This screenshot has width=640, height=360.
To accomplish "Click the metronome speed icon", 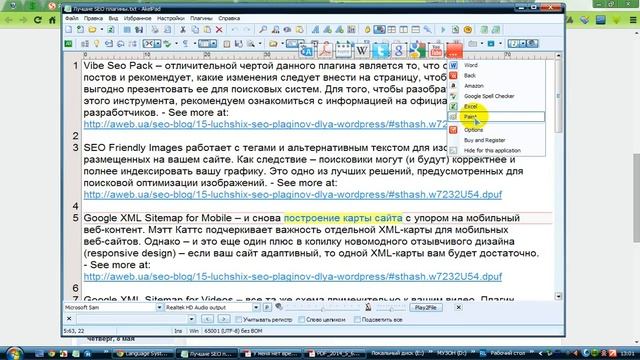I will pyautogui.click(x=368, y=307).
